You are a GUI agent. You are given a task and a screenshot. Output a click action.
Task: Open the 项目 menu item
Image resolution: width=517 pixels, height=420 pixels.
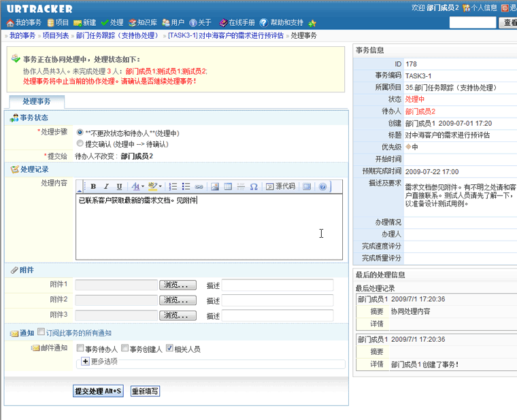point(58,22)
